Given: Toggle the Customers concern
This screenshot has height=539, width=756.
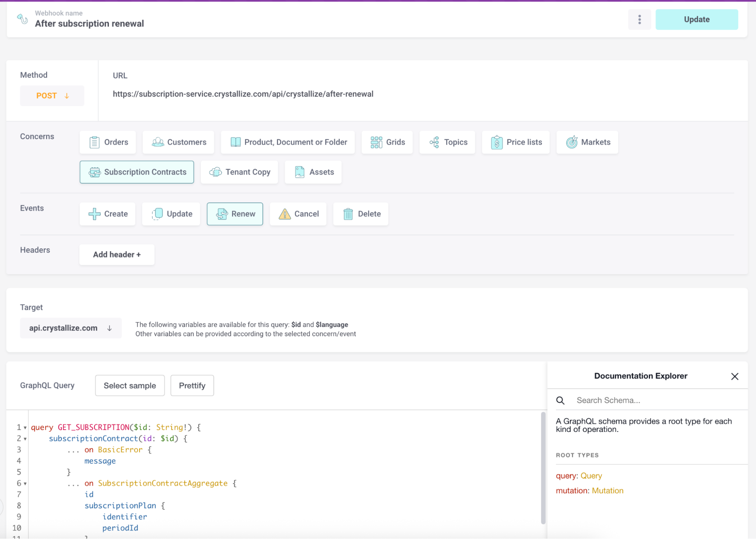Looking at the screenshot, I should coord(179,142).
